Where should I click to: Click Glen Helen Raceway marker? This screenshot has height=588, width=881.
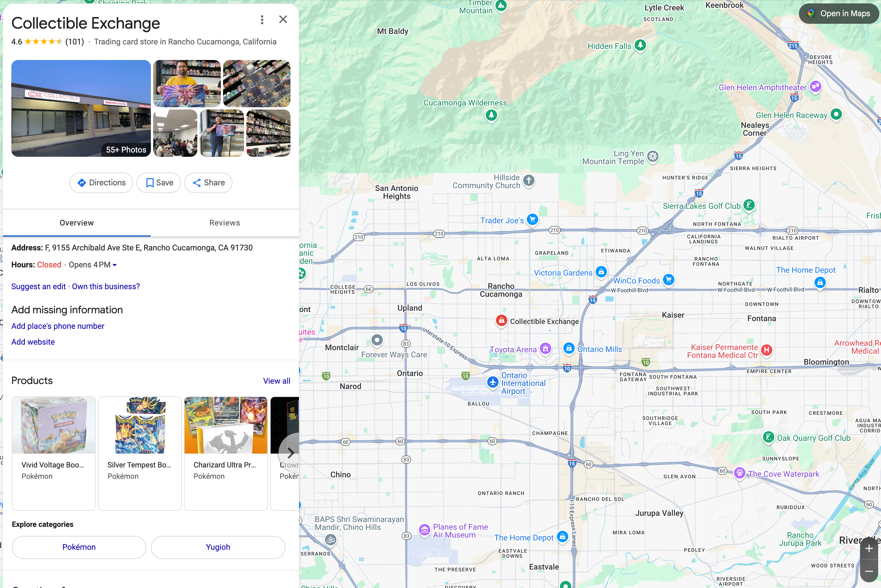[x=836, y=114]
